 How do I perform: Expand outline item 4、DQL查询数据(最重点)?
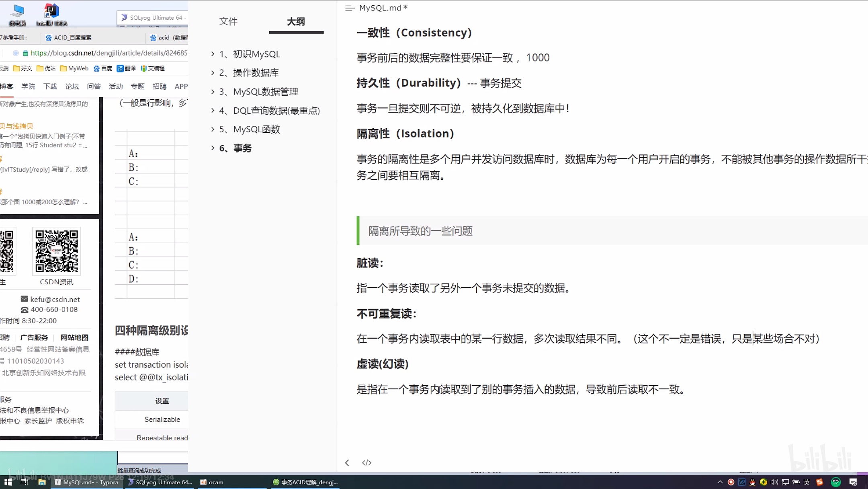point(213,110)
